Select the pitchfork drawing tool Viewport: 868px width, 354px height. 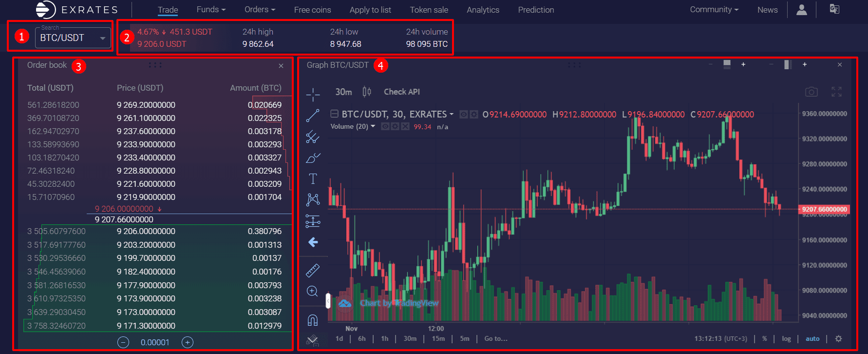[x=313, y=137]
